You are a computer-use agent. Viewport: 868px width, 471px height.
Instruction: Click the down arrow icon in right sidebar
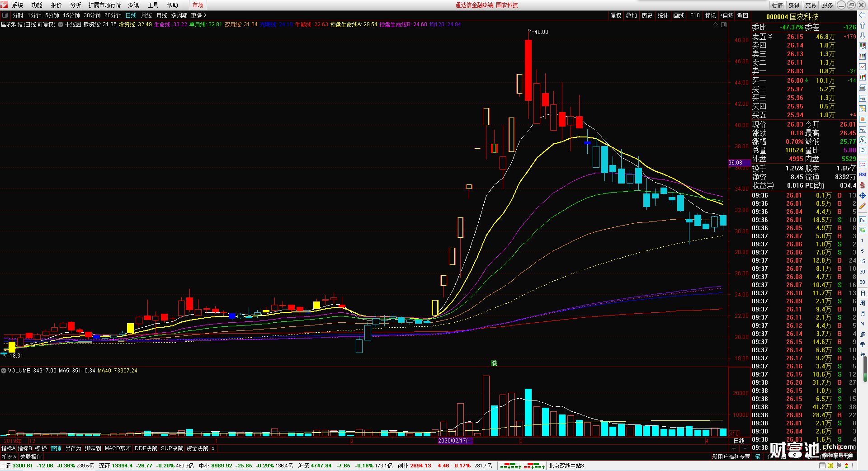pyautogui.click(x=863, y=35)
